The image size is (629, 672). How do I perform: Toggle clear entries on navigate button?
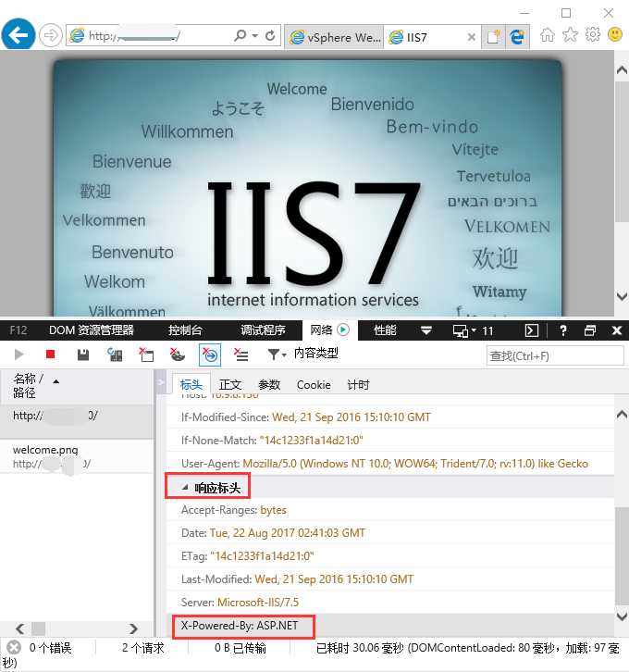tap(210, 355)
